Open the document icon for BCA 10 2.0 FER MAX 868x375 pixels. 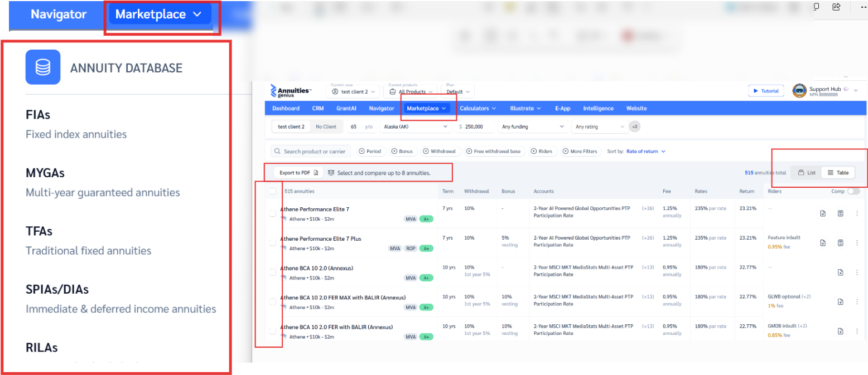(x=840, y=301)
